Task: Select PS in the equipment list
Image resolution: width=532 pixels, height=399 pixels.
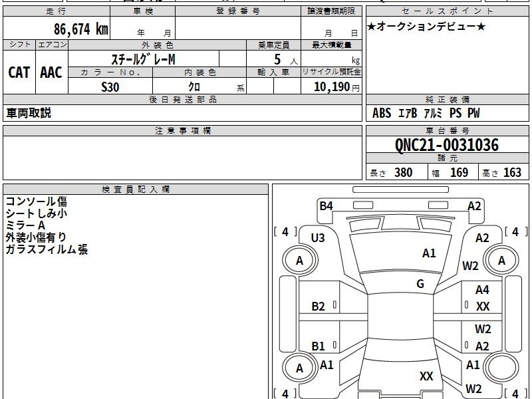Action: point(456,113)
